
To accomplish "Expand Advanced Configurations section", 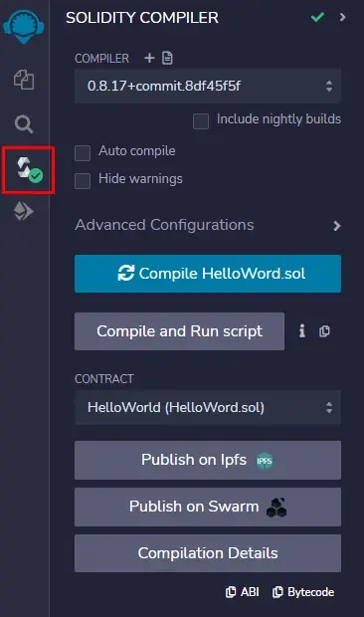I will 208,225.
